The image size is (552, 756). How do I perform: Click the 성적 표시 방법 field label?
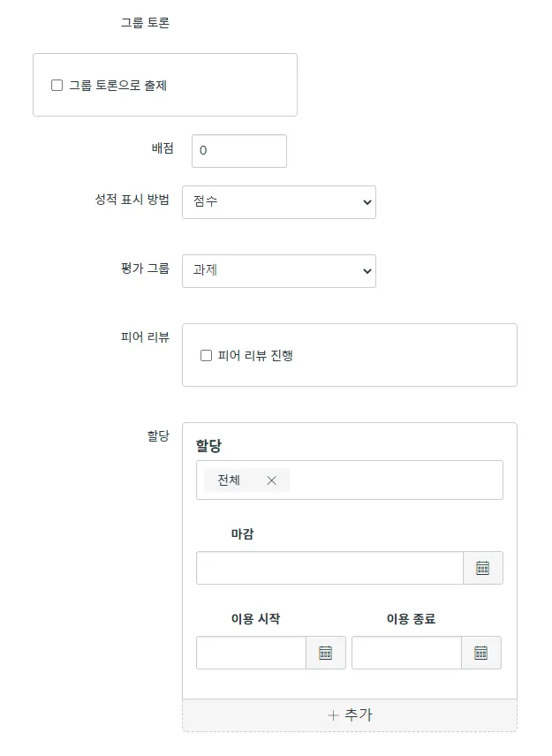click(x=132, y=200)
